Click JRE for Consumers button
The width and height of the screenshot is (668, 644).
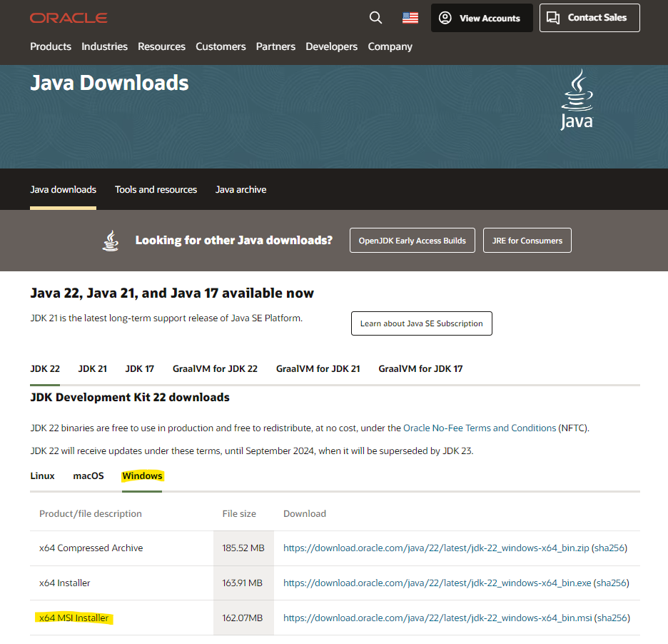(x=527, y=241)
